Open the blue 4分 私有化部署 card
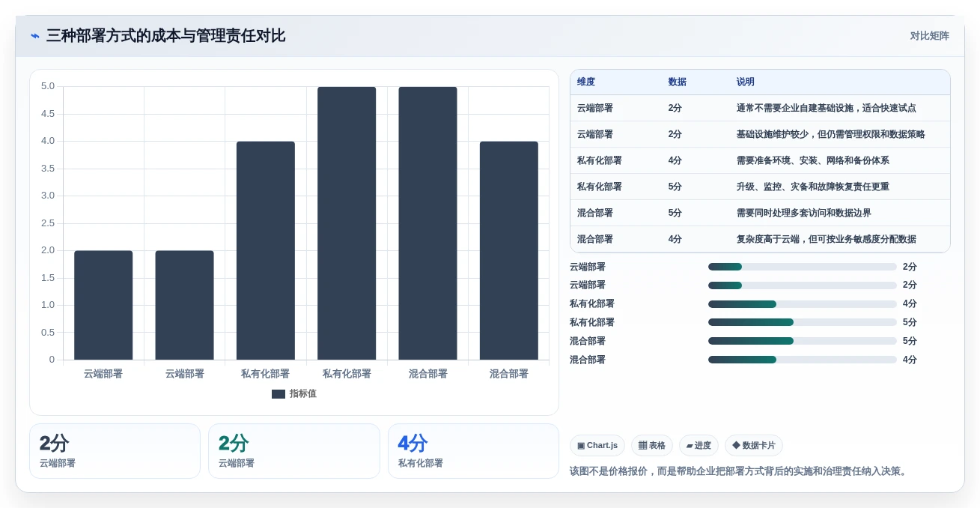Screen dimensions: 980x508 [473, 451]
